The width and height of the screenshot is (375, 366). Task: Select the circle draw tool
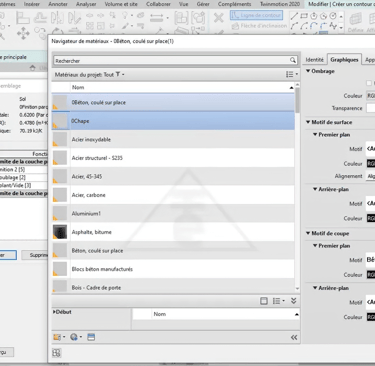point(333,16)
